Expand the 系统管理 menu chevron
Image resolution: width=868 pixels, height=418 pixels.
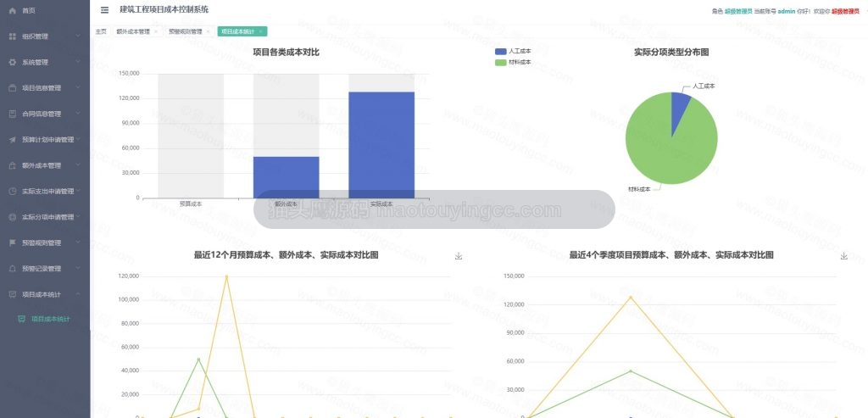(x=78, y=62)
